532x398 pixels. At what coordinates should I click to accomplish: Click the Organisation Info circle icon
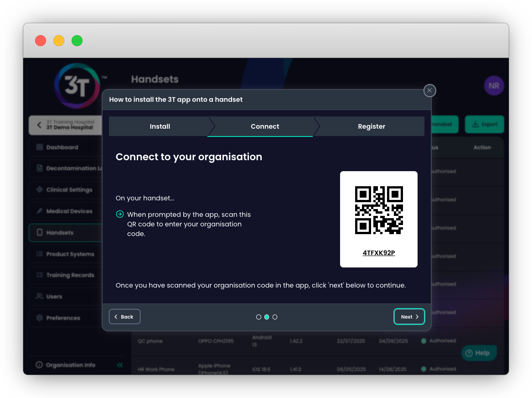pyautogui.click(x=39, y=365)
